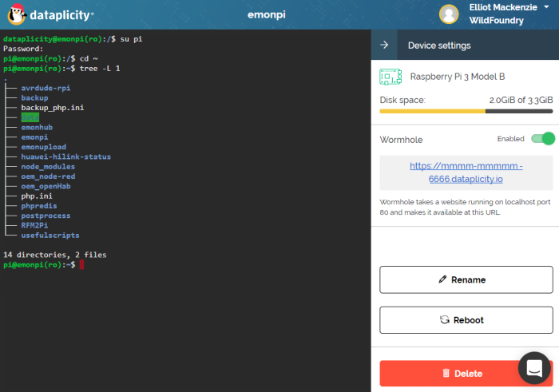Image resolution: width=559 pixels, height=392 pixels.
Task: Click the red terminal cursor at the prompt
Action: pyautogui.click(x=81, y=264)
